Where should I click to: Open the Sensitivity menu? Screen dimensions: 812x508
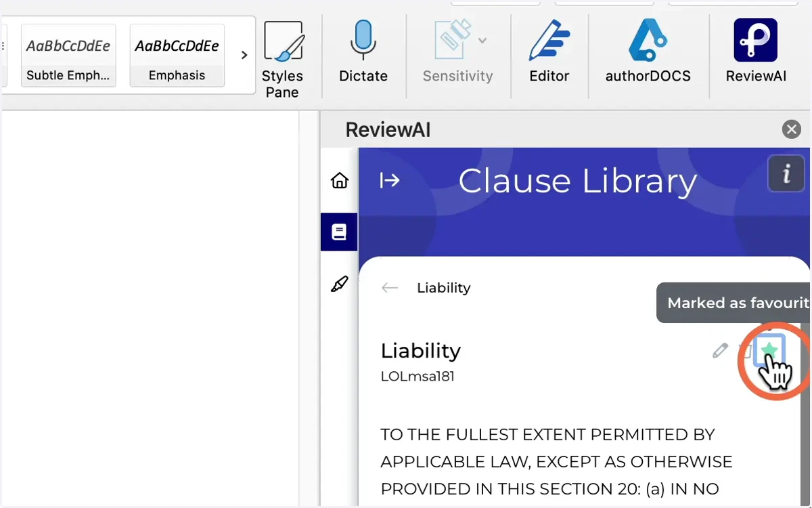tap(457, 53)
